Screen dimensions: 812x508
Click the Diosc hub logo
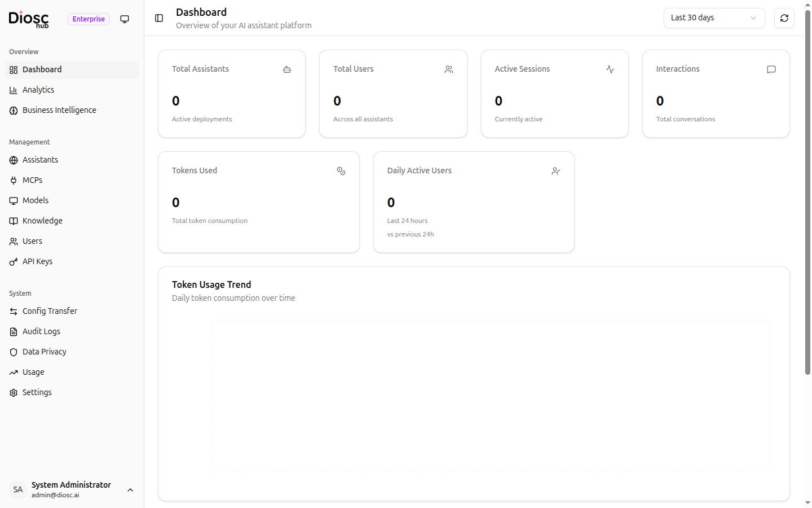(29, 19)
